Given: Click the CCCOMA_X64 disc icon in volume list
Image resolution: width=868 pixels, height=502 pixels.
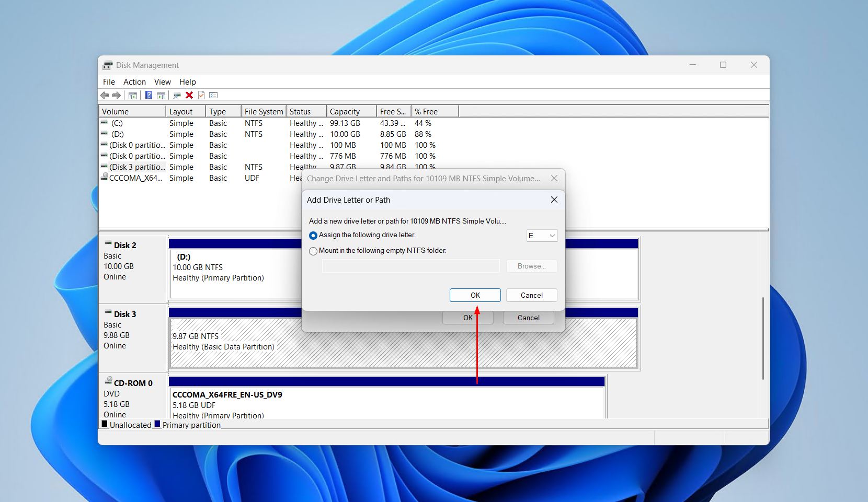Looking at the screenshot, I should [105, 178].
